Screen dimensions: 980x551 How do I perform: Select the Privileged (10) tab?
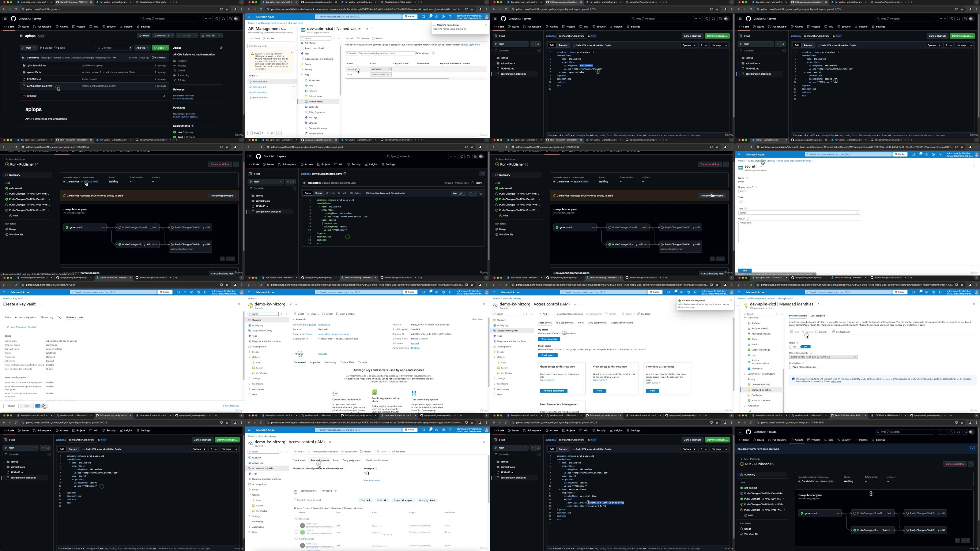click(x=329, y=490)
